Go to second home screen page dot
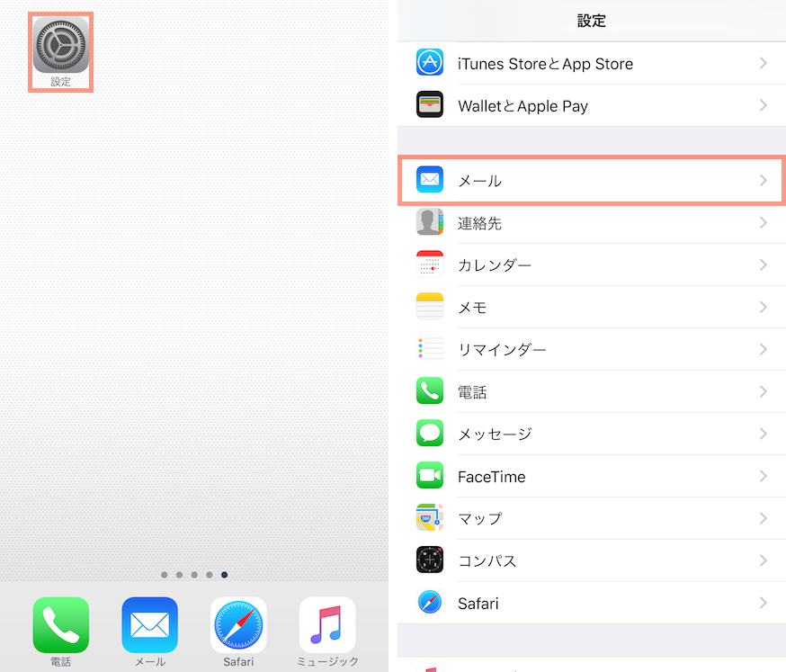The height and width of the screenshot is (672, 786). coord(180,575)
